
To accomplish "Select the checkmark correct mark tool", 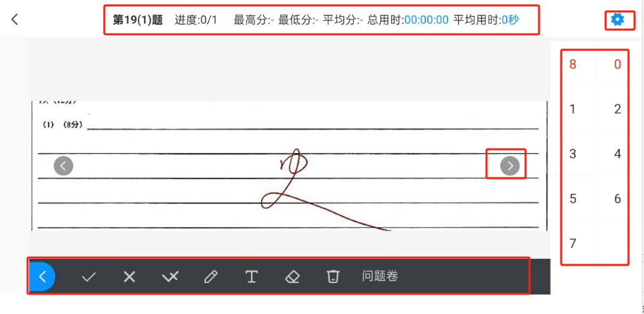I will pos(88,277).
